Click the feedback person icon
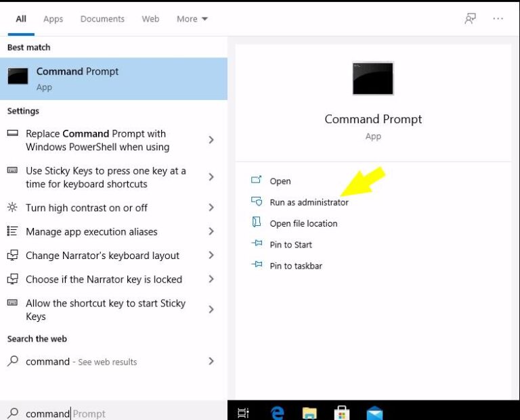Screen dimensions: 520x420 (470, 18)
